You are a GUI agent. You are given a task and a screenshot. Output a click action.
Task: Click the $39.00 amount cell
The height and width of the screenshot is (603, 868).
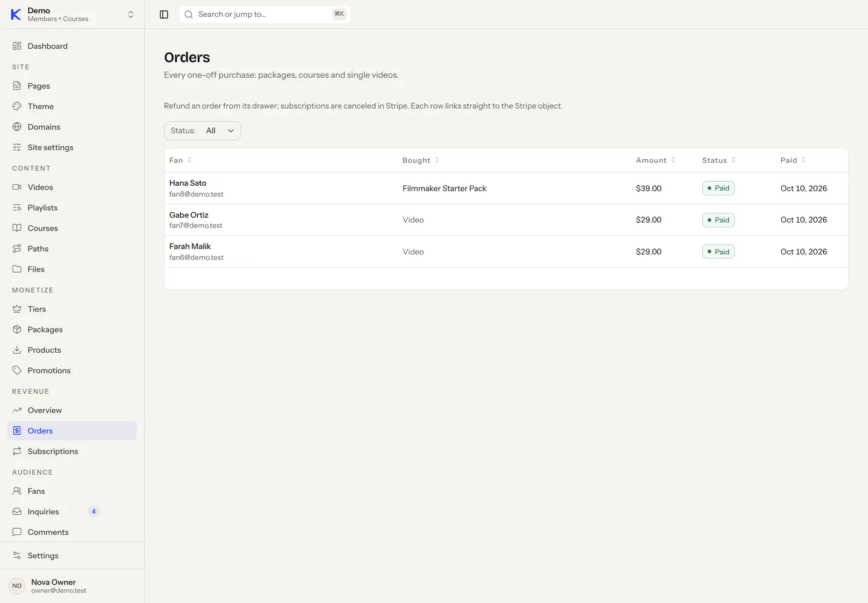pos(649,188)
